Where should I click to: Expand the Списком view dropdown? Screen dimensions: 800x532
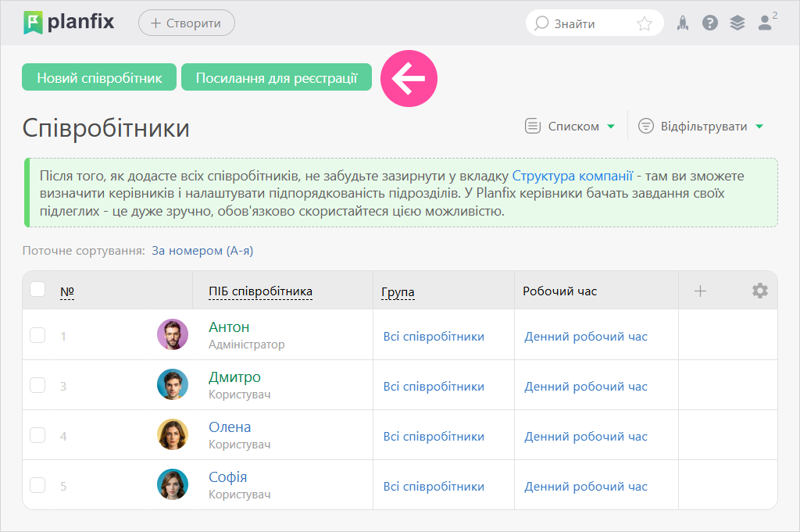pyautogui.click(x=570, y=127)
